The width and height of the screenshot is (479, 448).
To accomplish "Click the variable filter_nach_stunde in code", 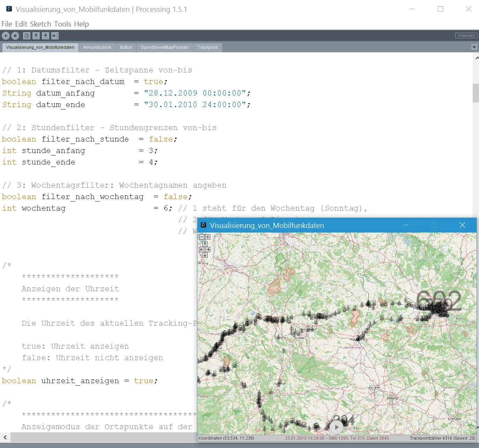I will (x=85, y=139).
